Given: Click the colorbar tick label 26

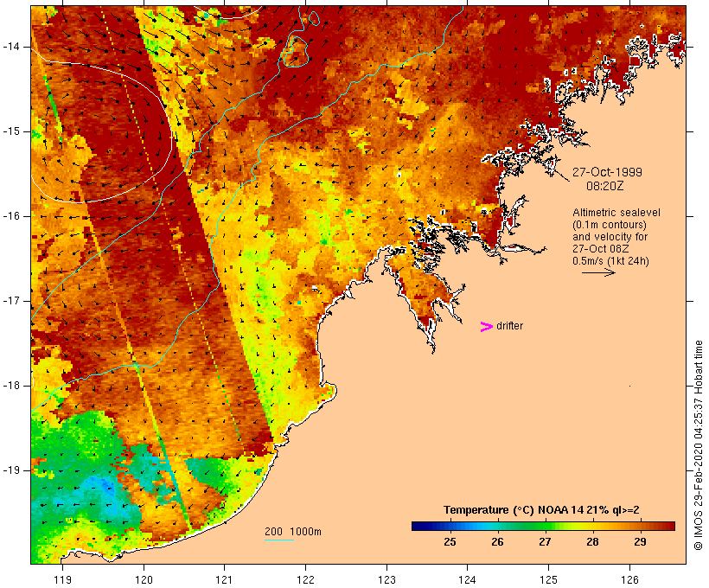Looking at the screenshot, I should [x=497, y=542].
